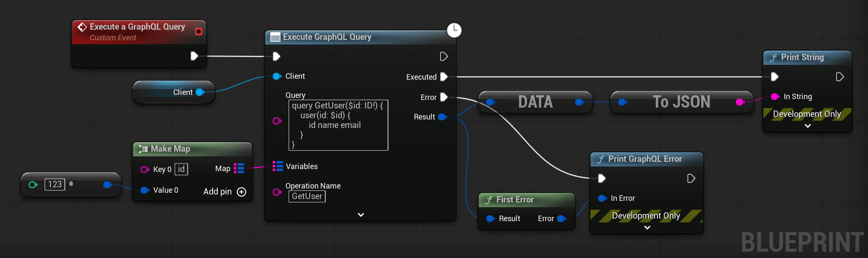Click the Add pin label on Make Map
The height and width of the screenshot is (258, 868).
tap(217, 191)
